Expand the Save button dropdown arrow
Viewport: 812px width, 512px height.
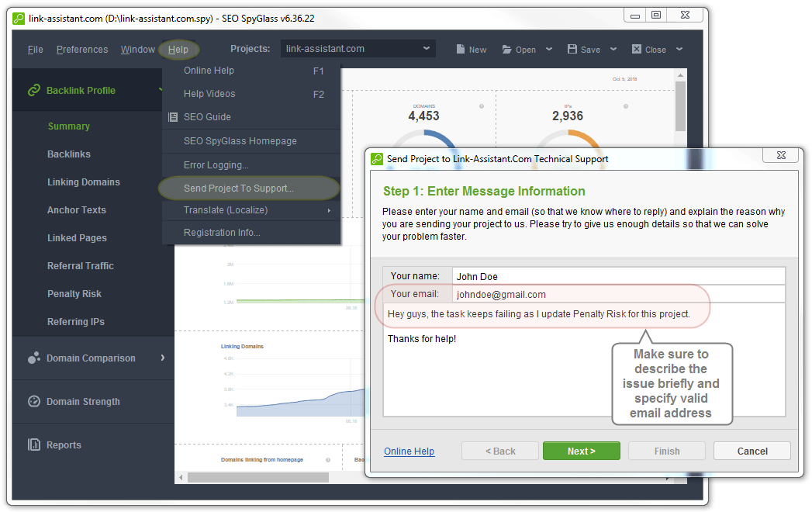click(613, 49)
